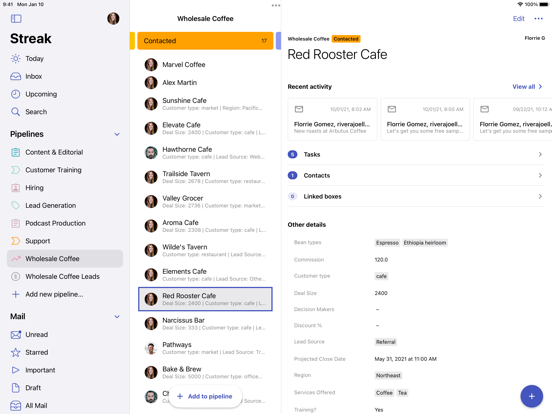The height and width of the screenshot is (414, 552).
Task: Toggle the sidebar panel icon
Action: pyautogui.click(x=16, y=19)
